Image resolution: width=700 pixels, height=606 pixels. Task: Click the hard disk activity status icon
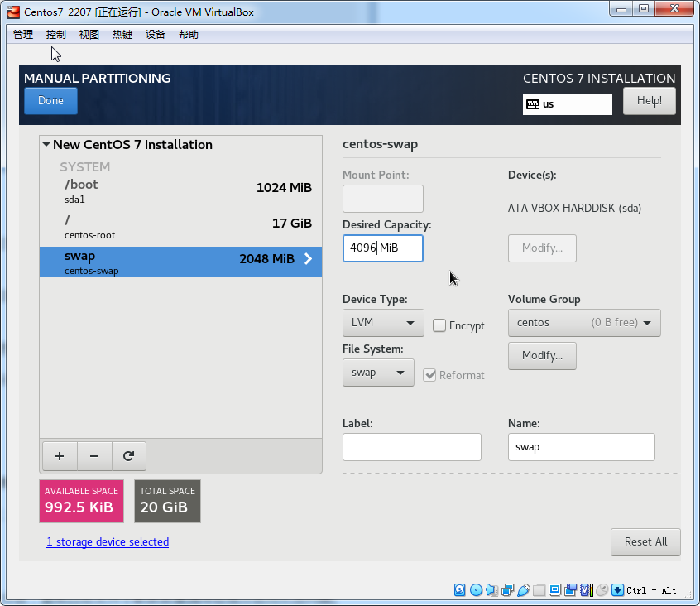point(460,590)
